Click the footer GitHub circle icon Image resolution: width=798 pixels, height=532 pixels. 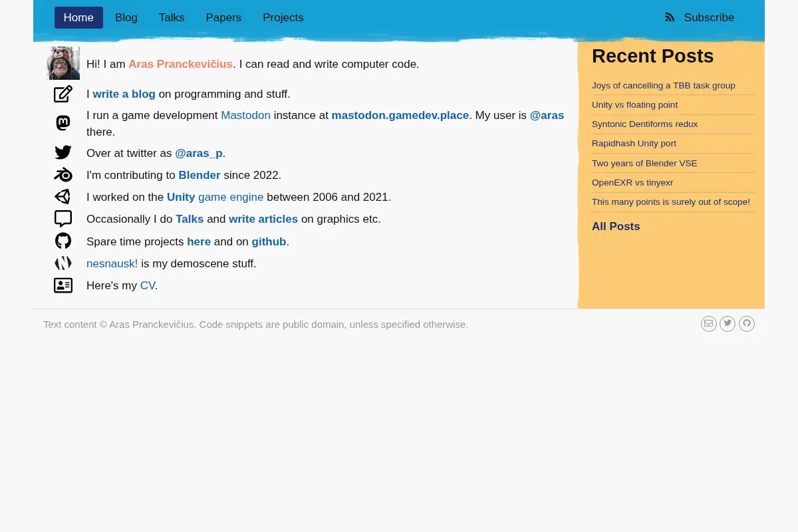pyautogui.click(x=747, y=324)
